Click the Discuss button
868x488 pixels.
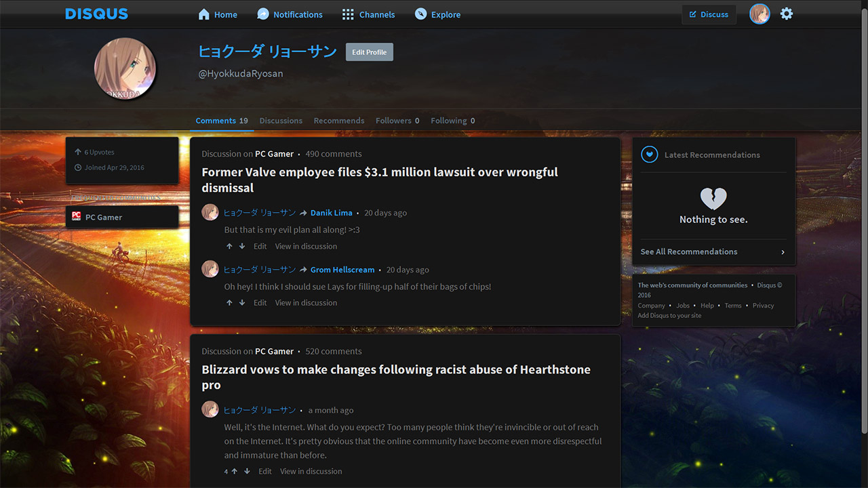click(x=709, y=14)
